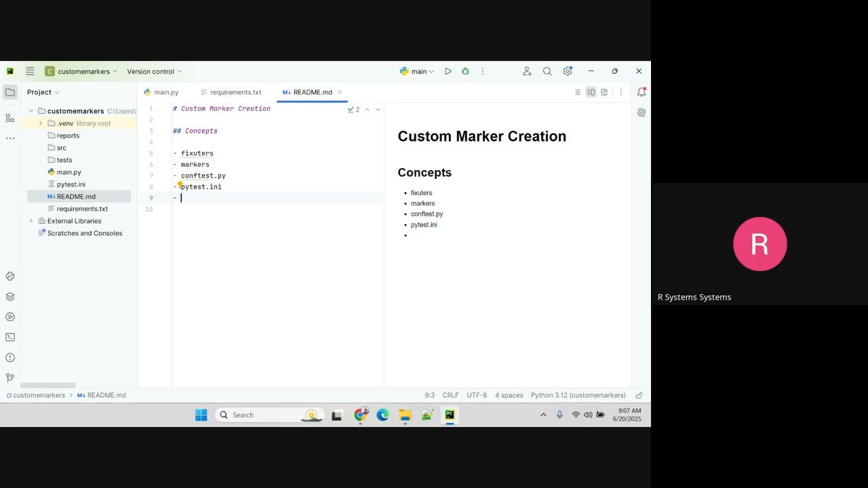The image size is (868, 488).
Task: Open the Python Console tool window
Action: click(10, 277)
